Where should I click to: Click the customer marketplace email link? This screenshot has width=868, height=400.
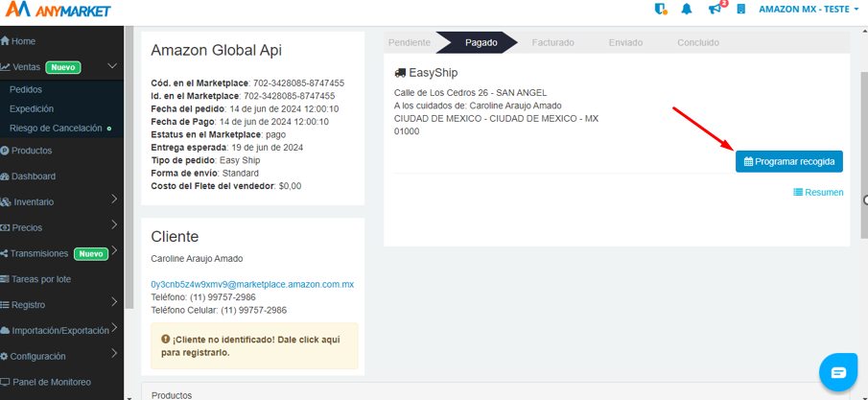click(252, 284)
